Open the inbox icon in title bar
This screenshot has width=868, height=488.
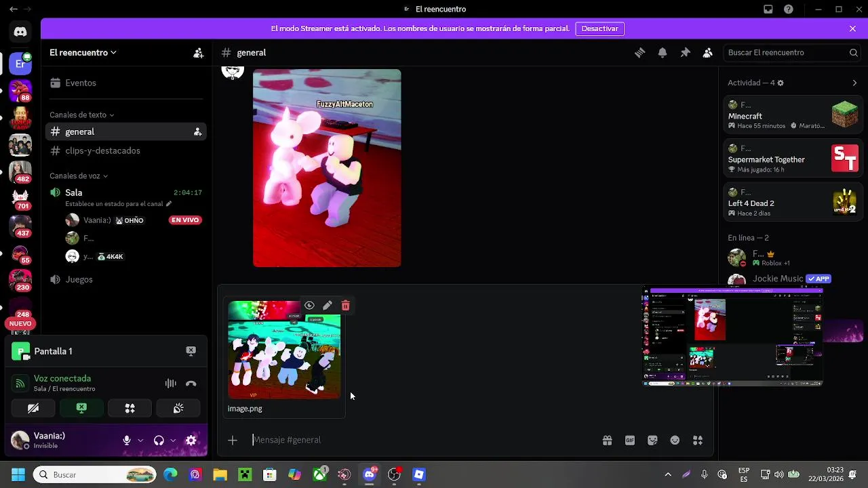[x=768, y=9]
